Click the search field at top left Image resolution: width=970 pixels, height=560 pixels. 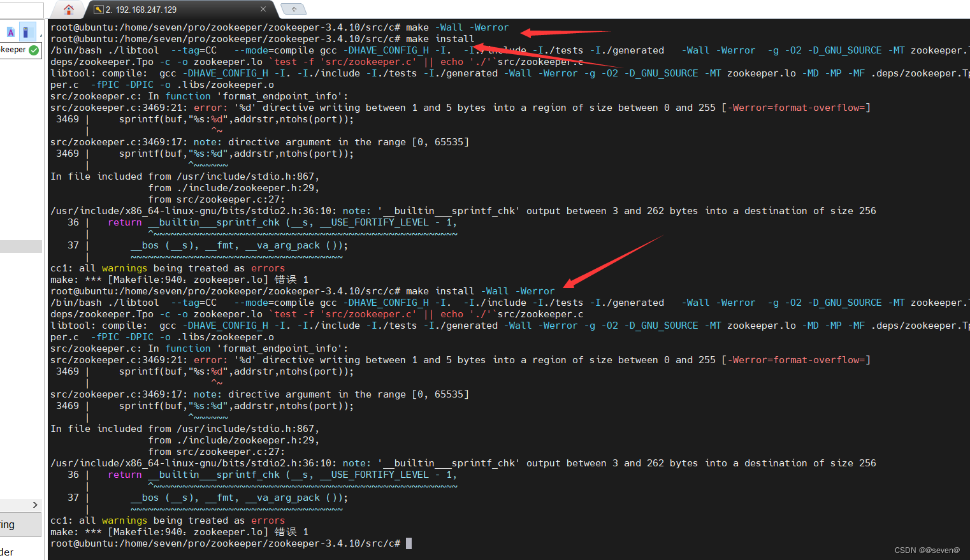[21, 10]
